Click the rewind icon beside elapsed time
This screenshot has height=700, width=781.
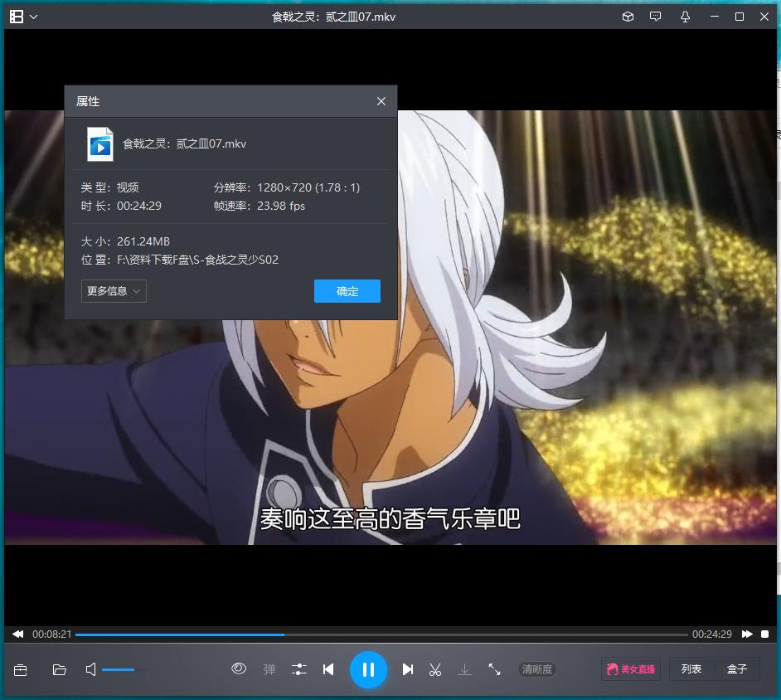point(18,634)
